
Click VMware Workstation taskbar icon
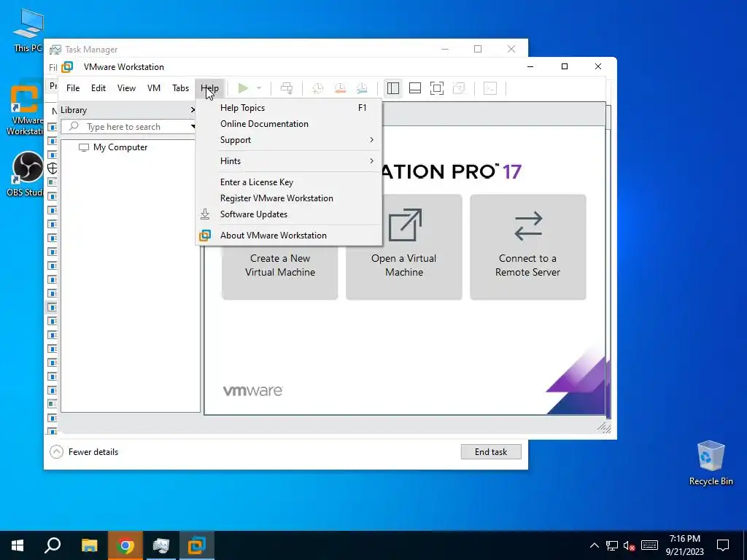point(197,545)
